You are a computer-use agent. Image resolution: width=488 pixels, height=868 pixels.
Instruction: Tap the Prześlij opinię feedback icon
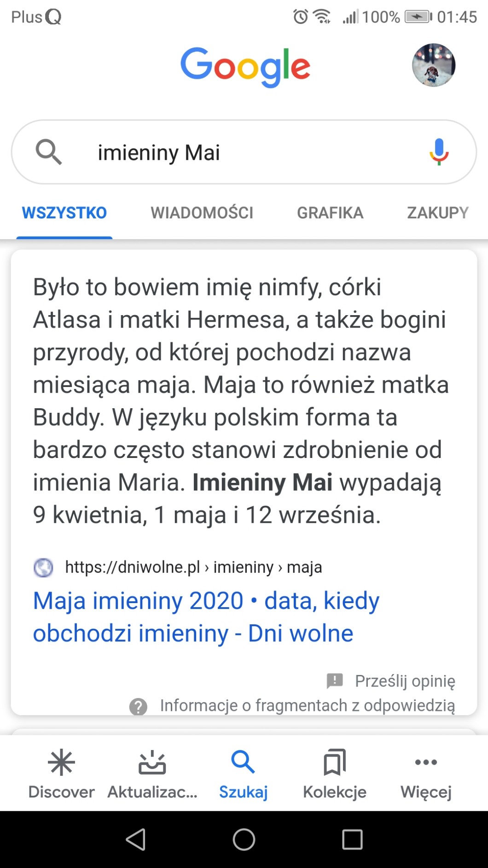tap(335, 680)
